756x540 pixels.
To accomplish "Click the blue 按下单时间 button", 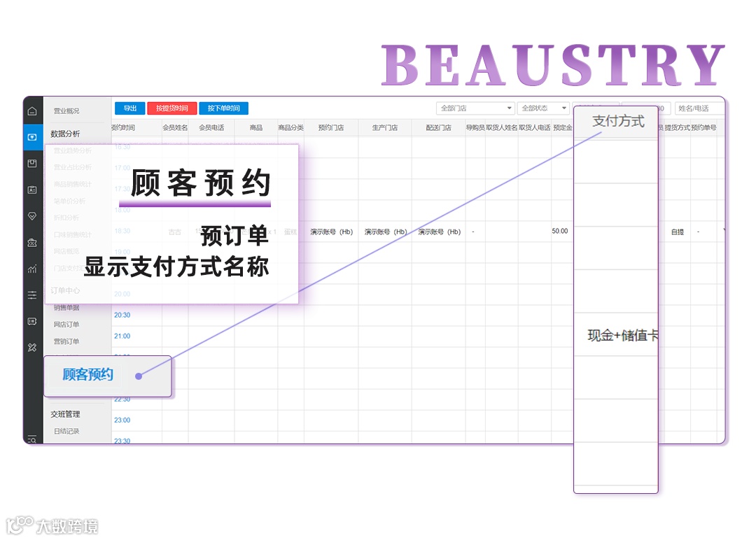I will pyautogui.click(x=224, y=108).
